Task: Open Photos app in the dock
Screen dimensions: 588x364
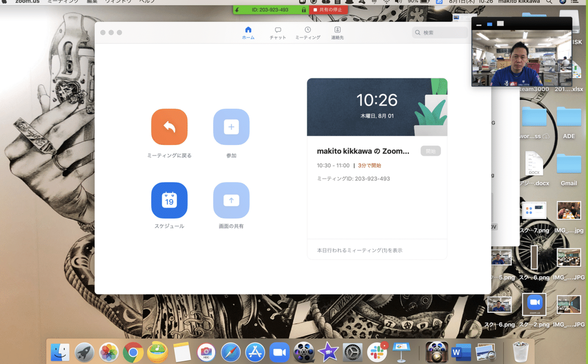Action: point(109,352)
